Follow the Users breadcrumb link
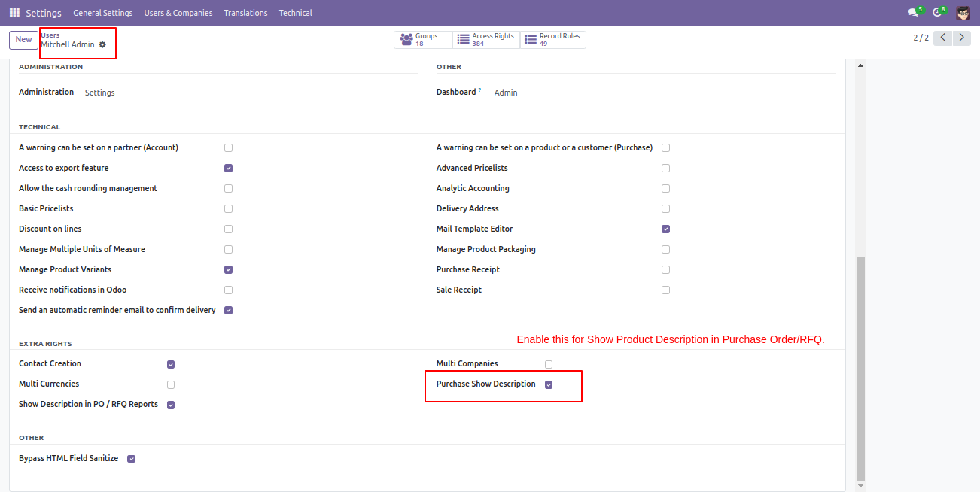 click(50, 35)
